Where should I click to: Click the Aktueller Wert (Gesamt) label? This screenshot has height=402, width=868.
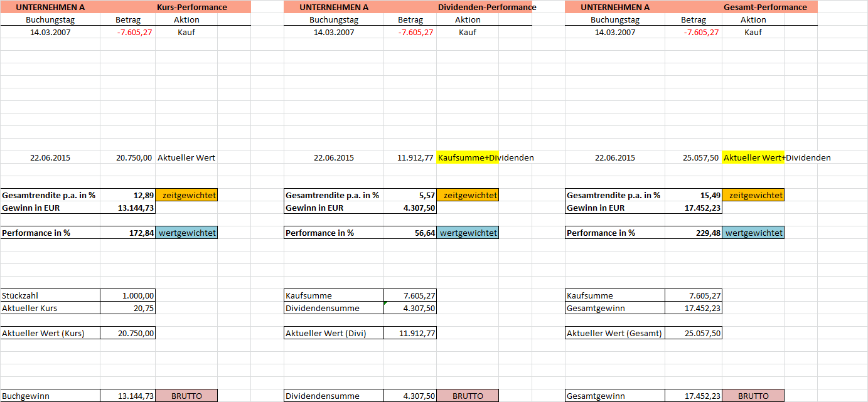click(x=615, y=333)
